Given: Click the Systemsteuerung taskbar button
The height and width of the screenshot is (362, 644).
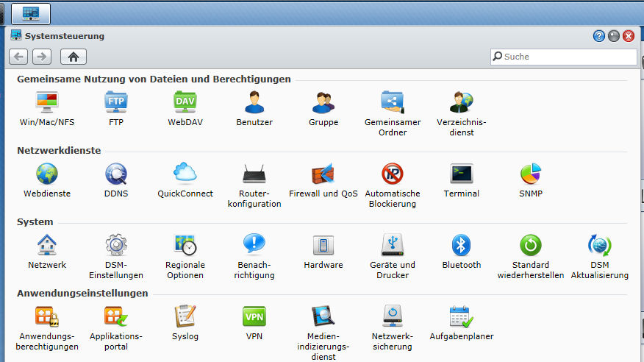Looking at the screenshot, I should click(x=31, y=13).
